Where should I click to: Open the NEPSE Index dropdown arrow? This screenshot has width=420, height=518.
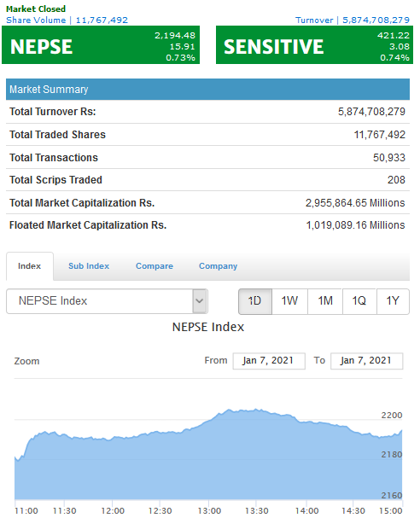[x=200, y=301]
